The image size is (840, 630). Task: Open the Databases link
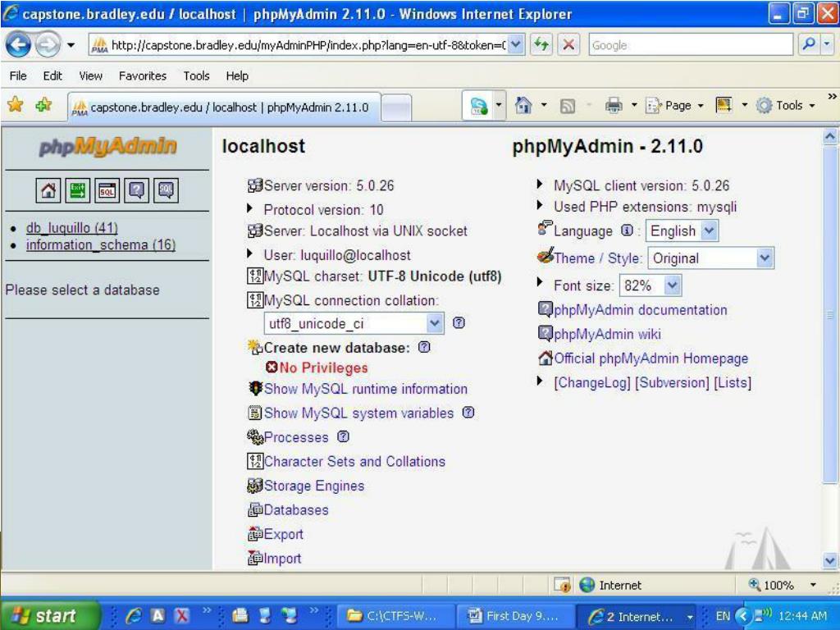[x=295, y=510]
